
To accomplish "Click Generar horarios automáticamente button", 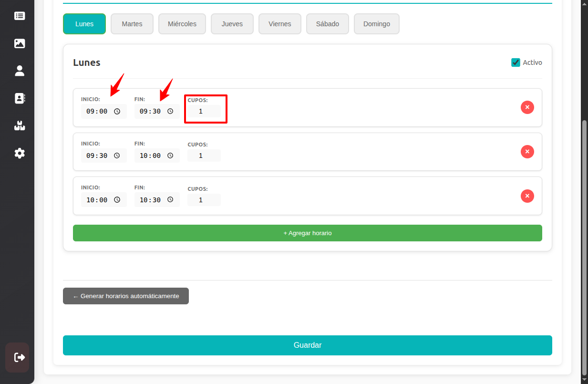I will coord(126,296).
